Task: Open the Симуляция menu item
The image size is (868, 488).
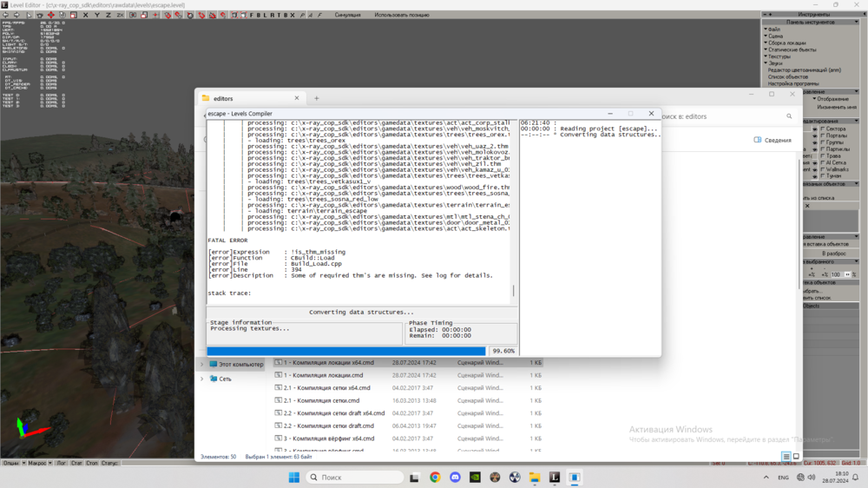Action: click(x=346, y=15)
